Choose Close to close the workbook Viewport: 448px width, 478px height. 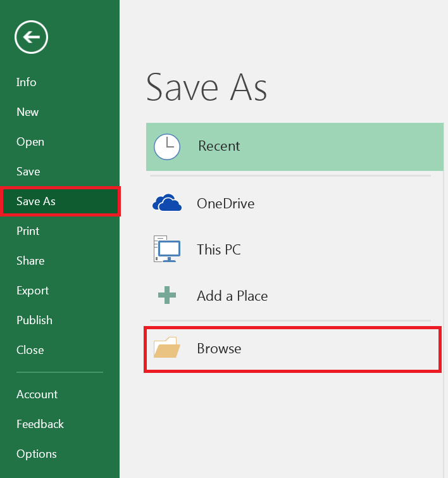[x=30, y=350]
